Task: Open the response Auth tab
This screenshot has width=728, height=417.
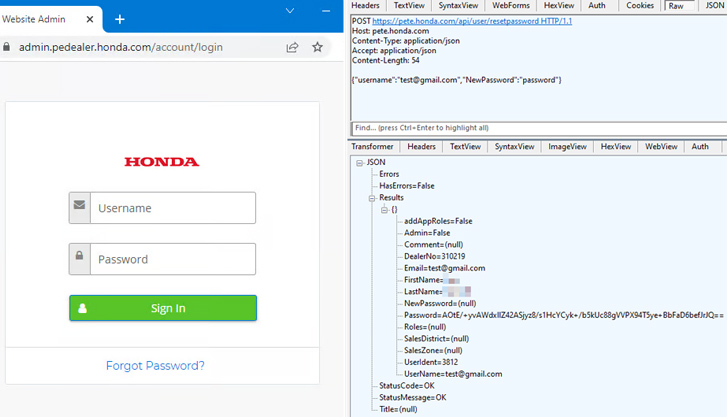Action: tap(700, 146)
